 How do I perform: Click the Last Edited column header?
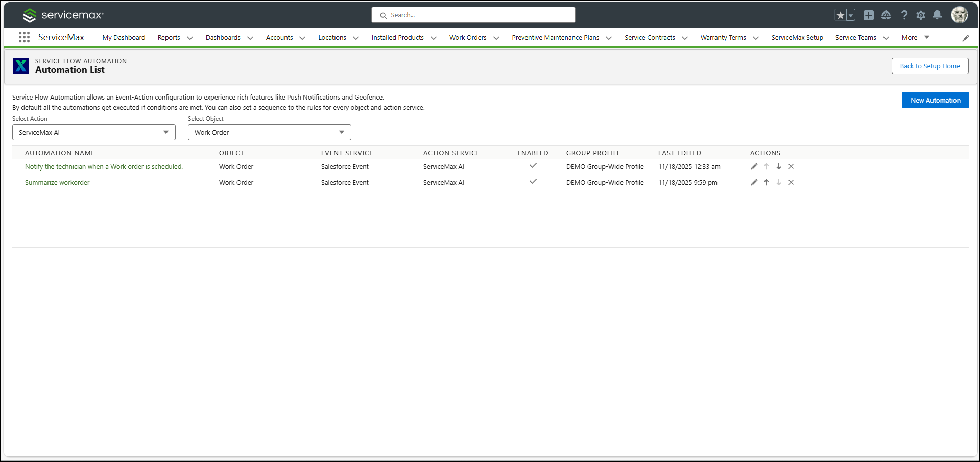pos(679,153)
